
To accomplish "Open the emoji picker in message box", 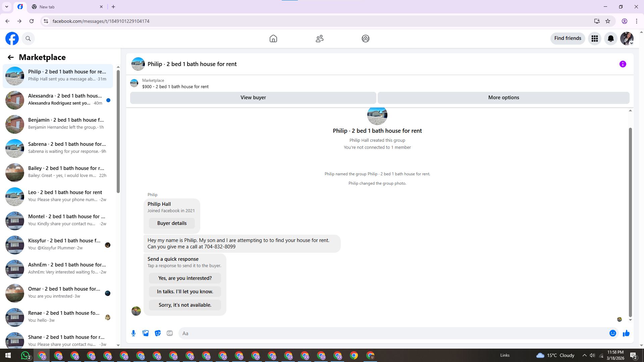I will coord(612,333).
